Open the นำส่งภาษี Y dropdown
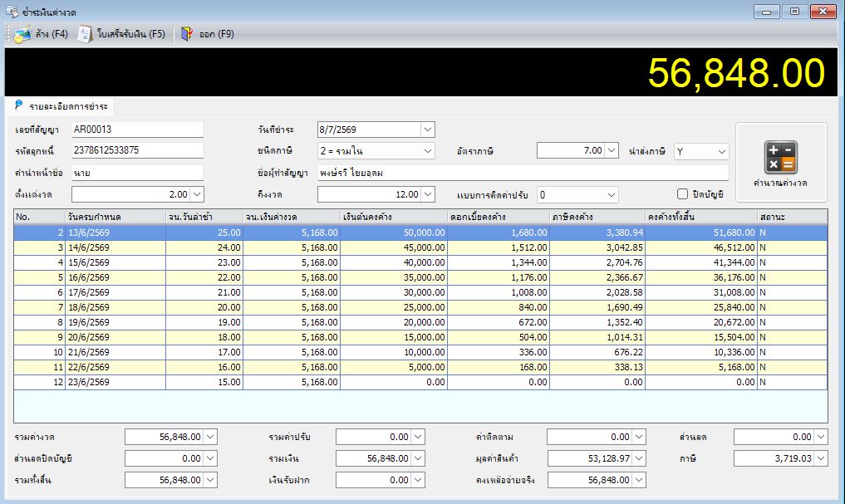845x504 pixels. 721,152
